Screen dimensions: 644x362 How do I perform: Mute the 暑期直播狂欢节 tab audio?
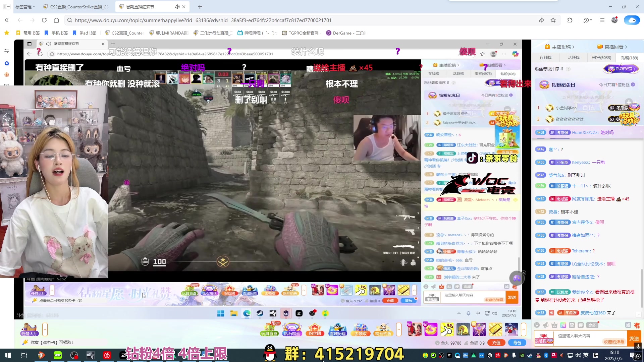[177, 7]
